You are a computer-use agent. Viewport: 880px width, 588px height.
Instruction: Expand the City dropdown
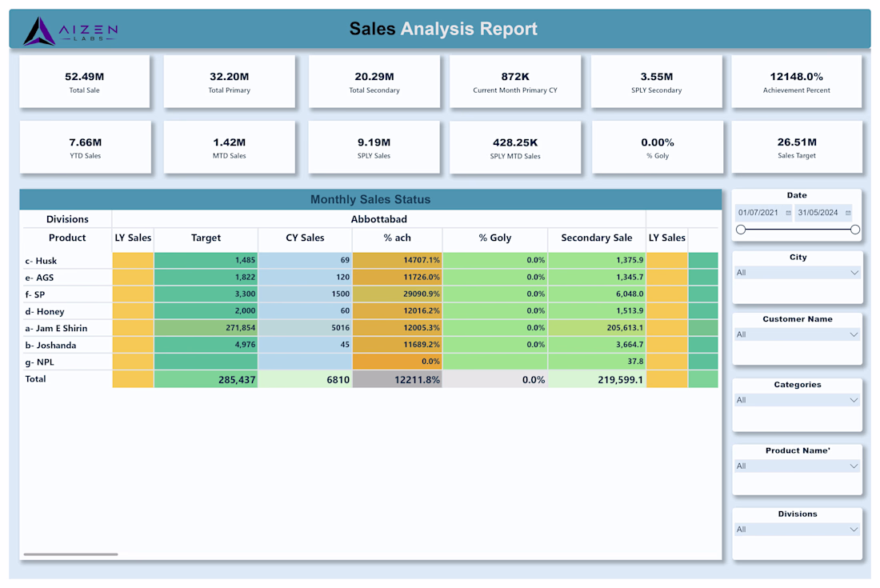(798, 273)
